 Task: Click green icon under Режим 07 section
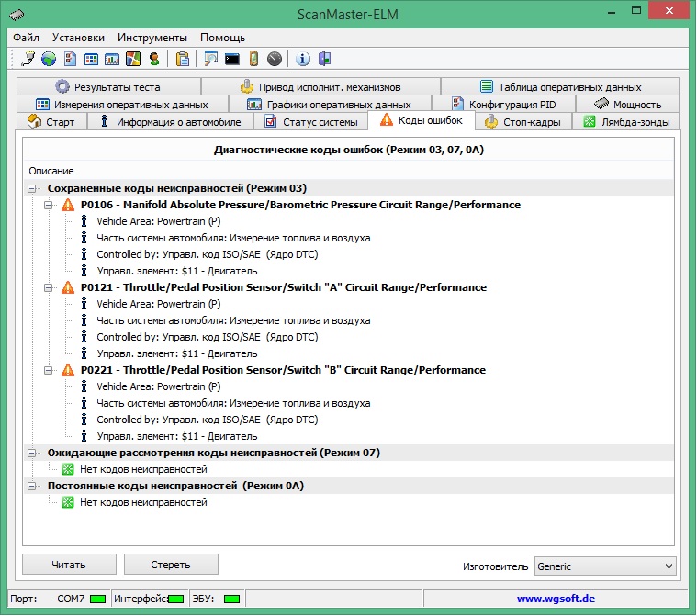pos(68,469)
